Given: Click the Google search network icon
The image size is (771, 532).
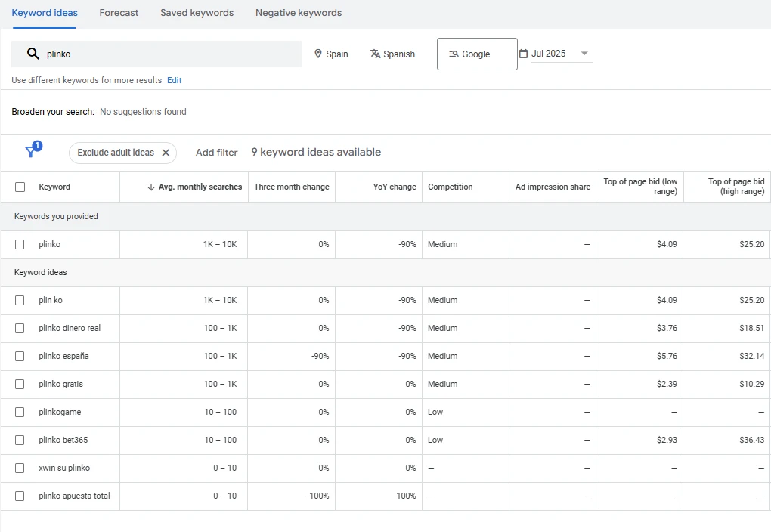Looking at the screenshot, I should tap(454, 54).
